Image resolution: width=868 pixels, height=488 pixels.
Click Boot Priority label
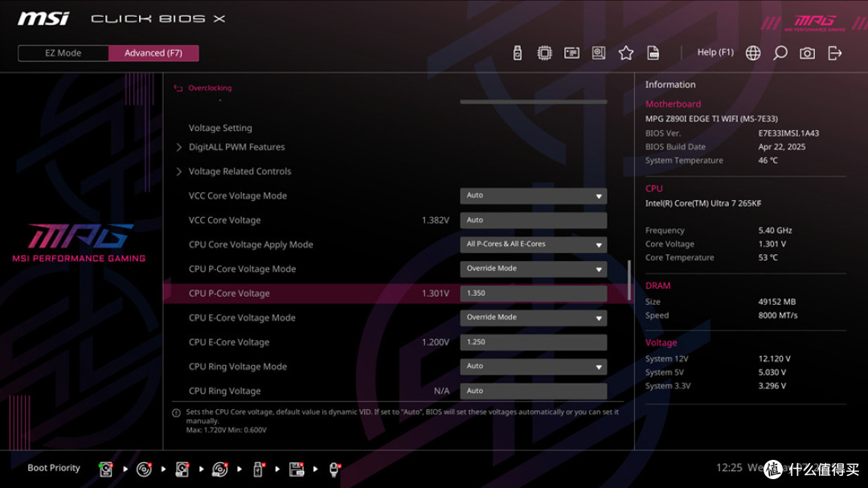54,468
